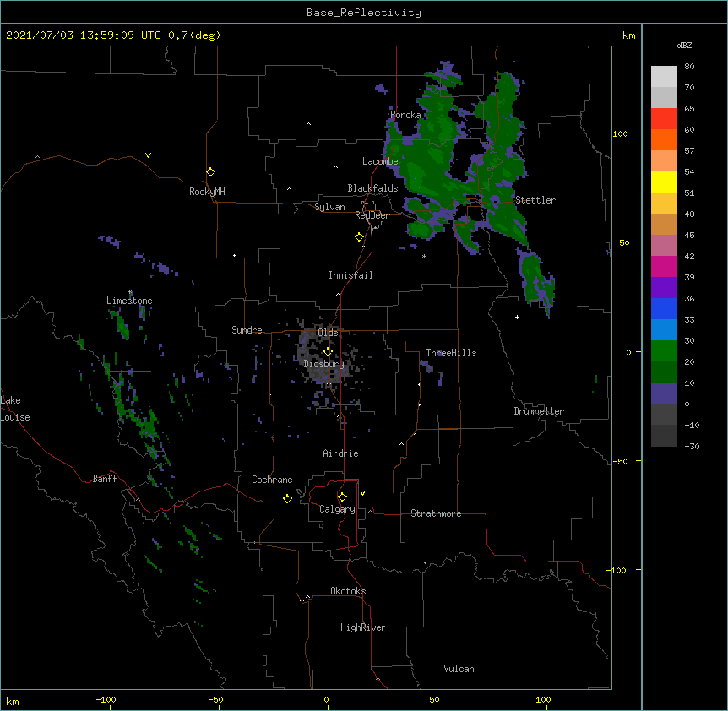The width and height of the screenshot is (728, 711).
Task: Click the -30 value in the dBZ legend
Action: [692, 447]
